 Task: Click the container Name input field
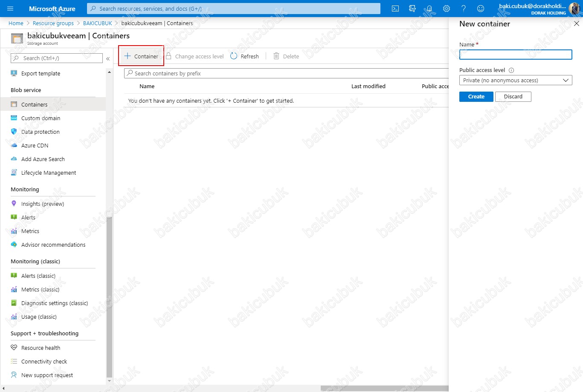[515, 55]
